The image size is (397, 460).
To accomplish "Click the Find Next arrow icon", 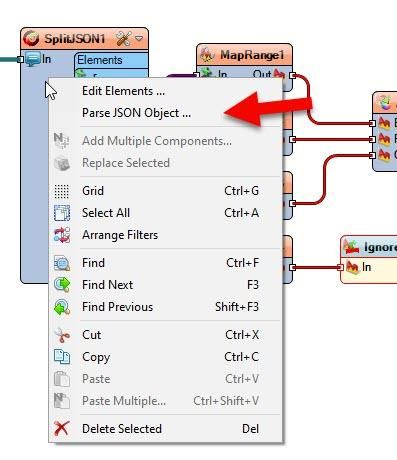I will click(62, 285).
